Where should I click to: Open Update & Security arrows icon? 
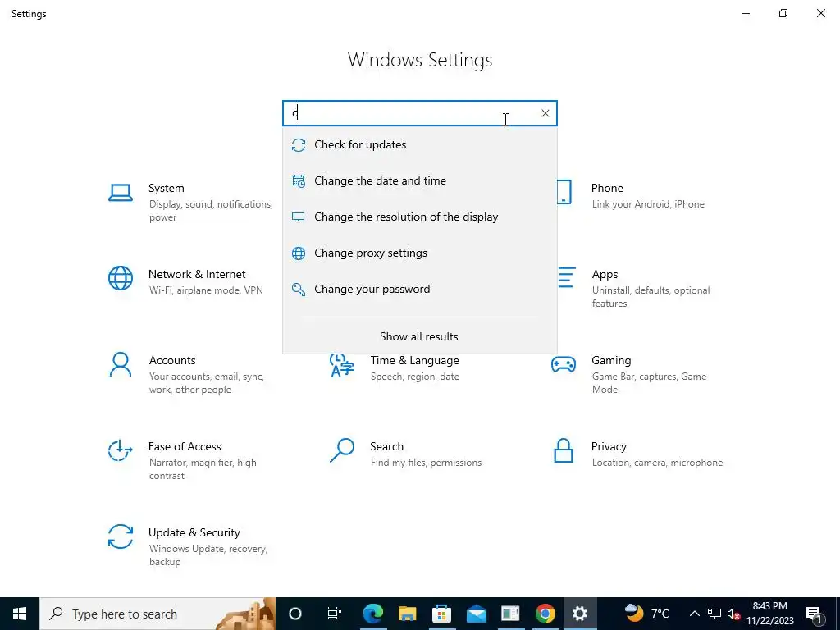[x=121, y=536]
